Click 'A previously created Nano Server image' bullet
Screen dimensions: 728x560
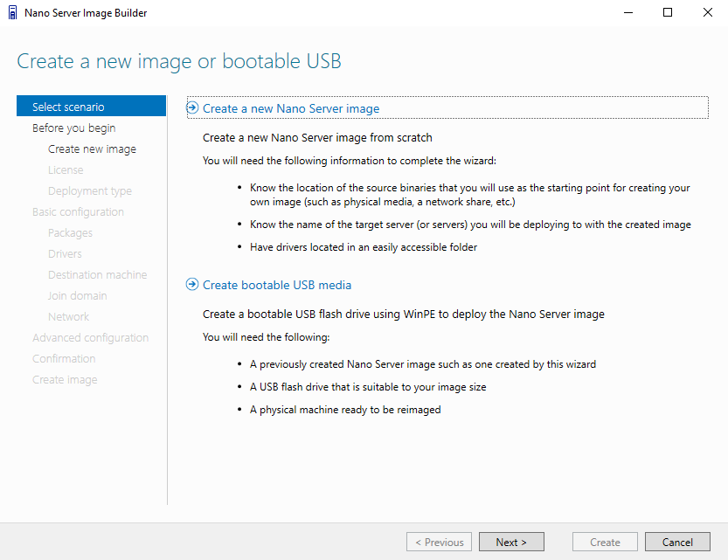[x=423, y=364]
